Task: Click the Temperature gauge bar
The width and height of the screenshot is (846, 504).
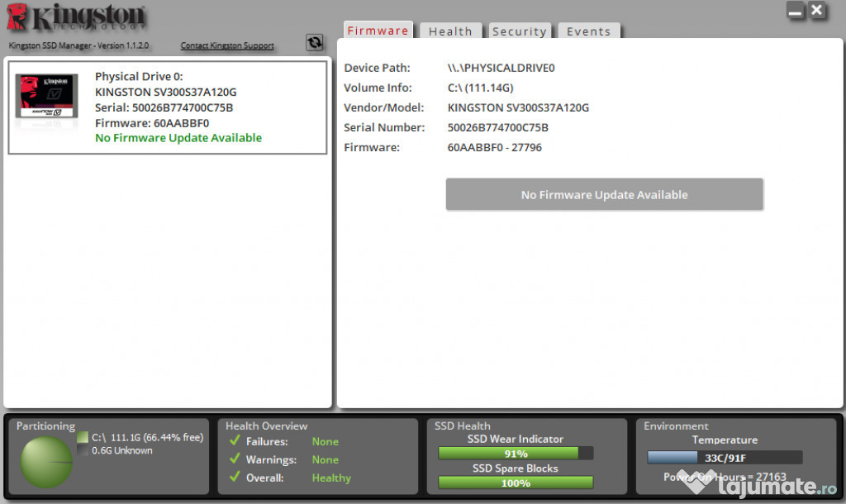Action: coord(724,458)
